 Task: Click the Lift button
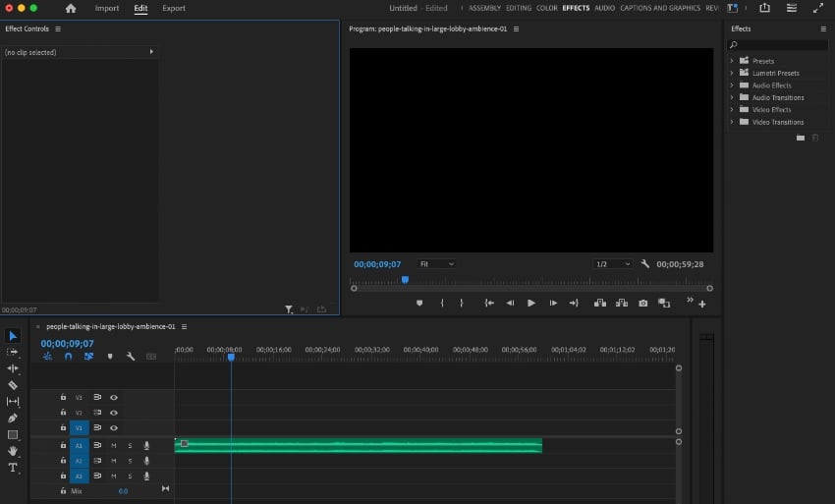600,304
